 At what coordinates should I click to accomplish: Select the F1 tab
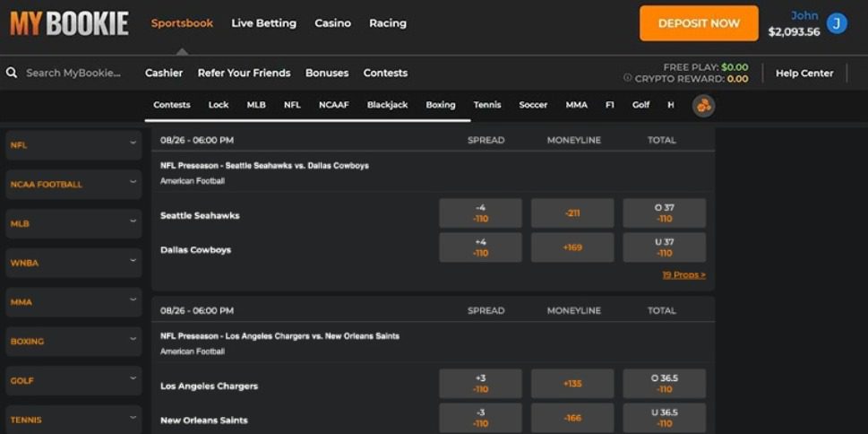coord(609,105)
